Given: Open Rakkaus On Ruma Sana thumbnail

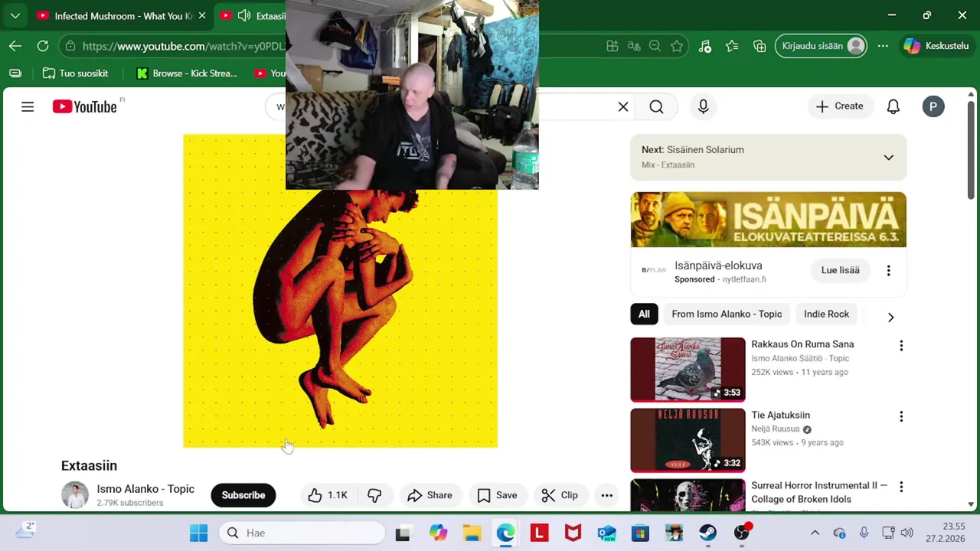Looking at the screenshot, I should pos(688,369).
